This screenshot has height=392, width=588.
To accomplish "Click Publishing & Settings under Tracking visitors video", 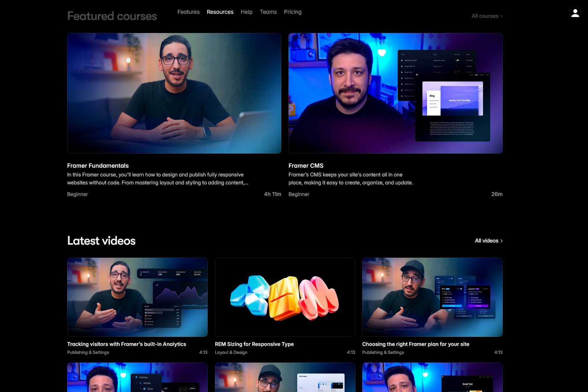I will (88, 352).
